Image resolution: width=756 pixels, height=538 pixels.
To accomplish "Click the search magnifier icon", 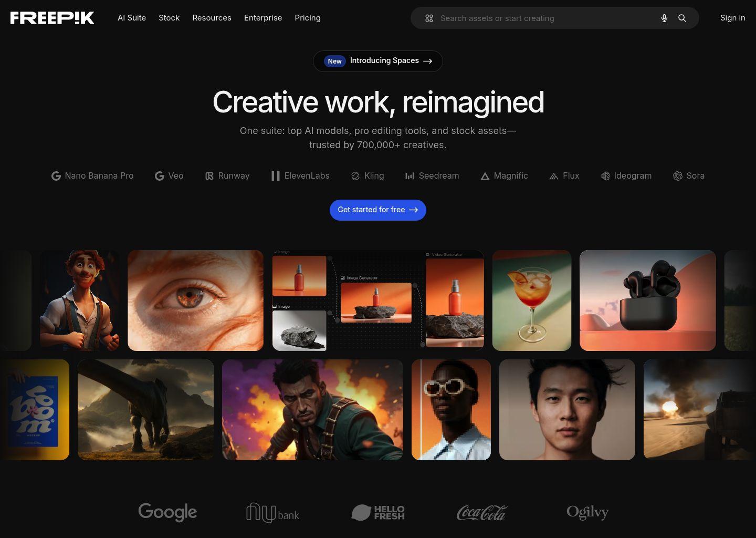I will click(x=682, y=18).
